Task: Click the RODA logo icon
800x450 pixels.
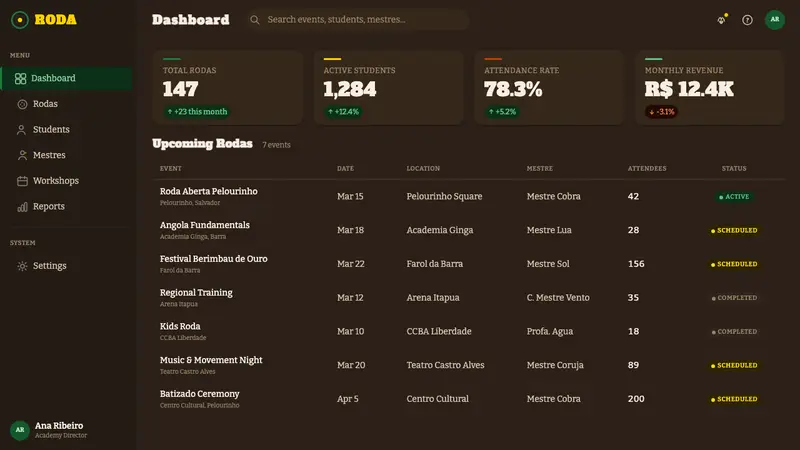Action: 20,20
